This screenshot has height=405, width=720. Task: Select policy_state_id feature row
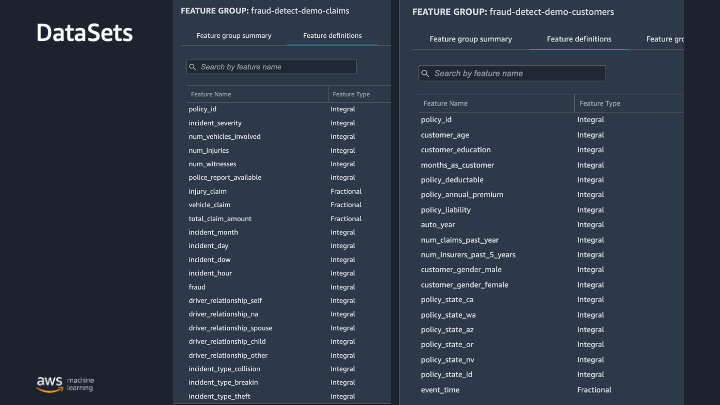tap(551, 374)
